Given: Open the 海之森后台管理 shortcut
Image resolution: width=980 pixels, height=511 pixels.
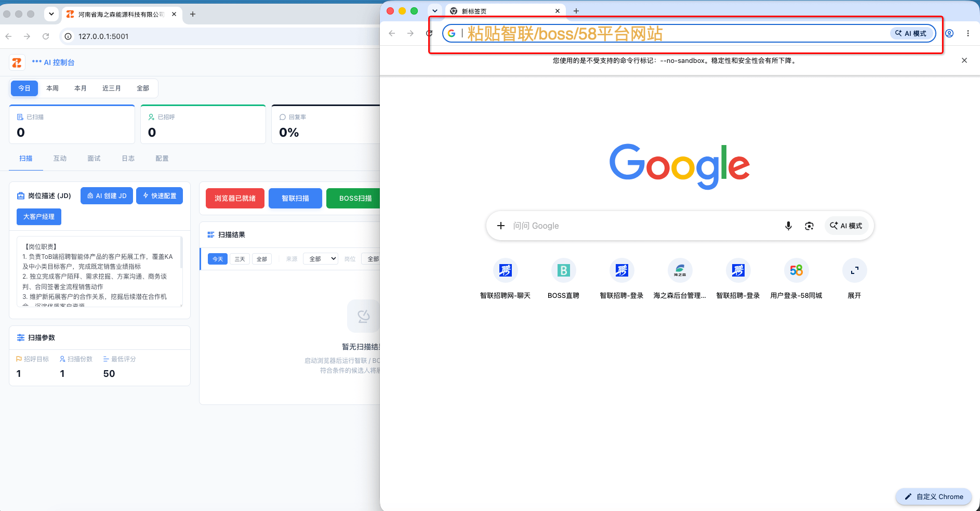Looking at the screenshot, I should pyautogui.click(x=680, y=279).
